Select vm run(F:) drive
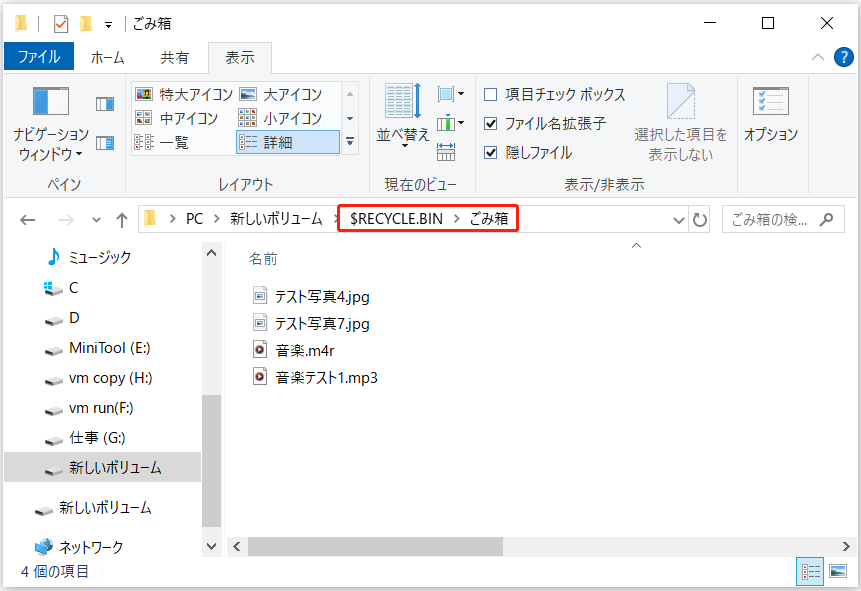This screenshot has width=861, height=591. [x=102, y=408]
